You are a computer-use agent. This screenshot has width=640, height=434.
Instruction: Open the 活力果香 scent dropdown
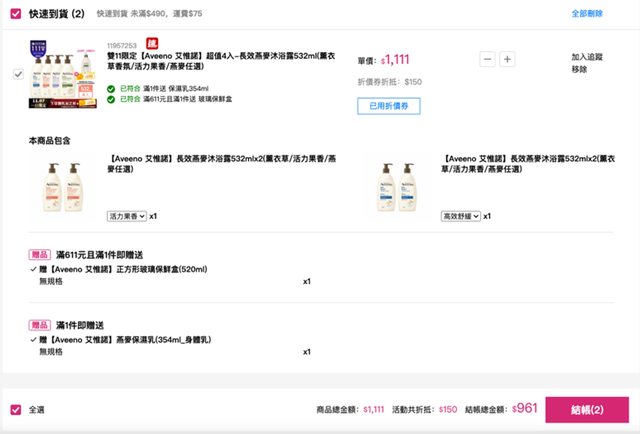[x=127, y=215]
